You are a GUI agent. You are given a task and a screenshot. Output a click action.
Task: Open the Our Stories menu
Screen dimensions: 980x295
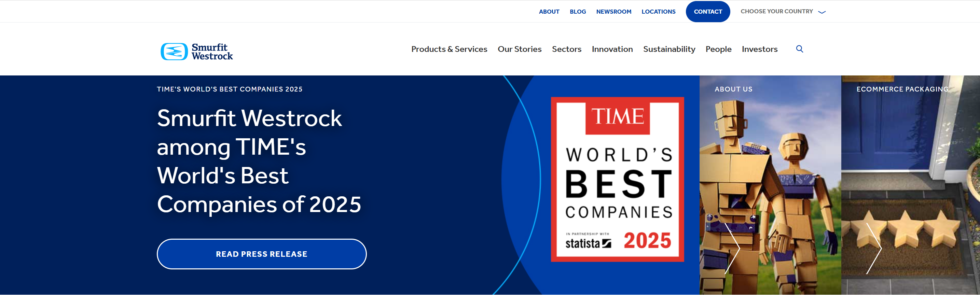(x=519, y=49)
